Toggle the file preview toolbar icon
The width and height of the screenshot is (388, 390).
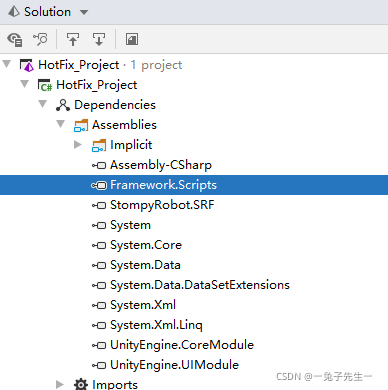pos(132,39)
